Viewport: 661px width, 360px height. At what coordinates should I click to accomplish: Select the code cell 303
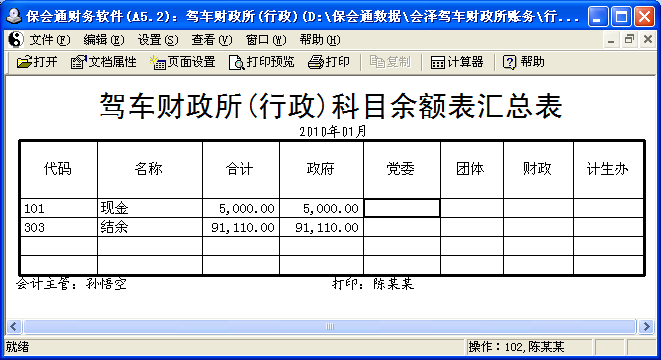[59, 227]
